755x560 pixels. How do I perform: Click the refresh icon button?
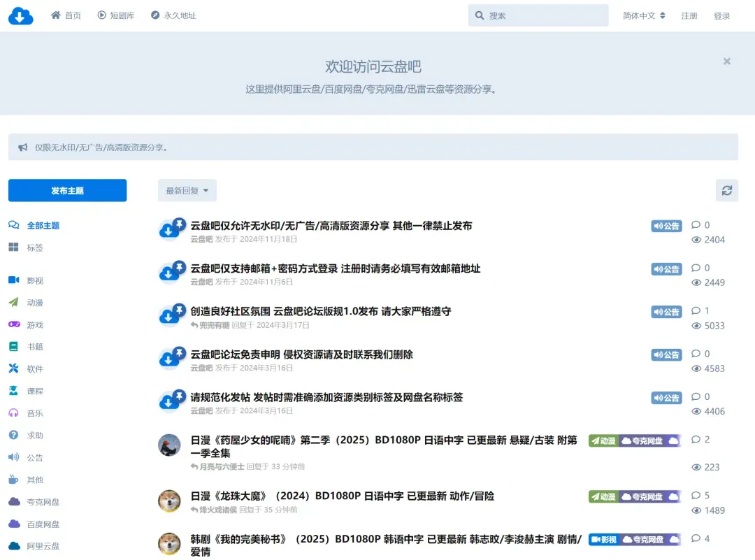[x=726, y=190]
